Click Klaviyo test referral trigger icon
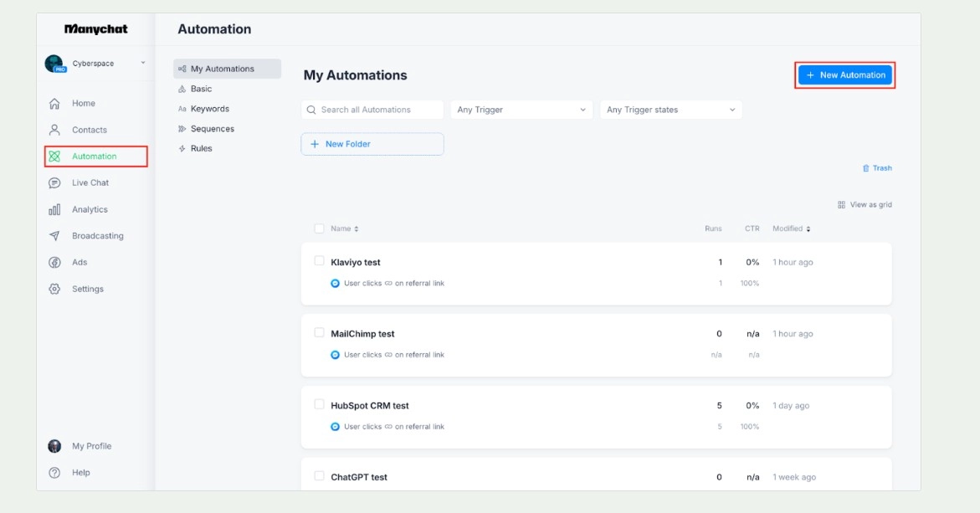The height and width of the screenshot is (513, 980). (335, 284)
